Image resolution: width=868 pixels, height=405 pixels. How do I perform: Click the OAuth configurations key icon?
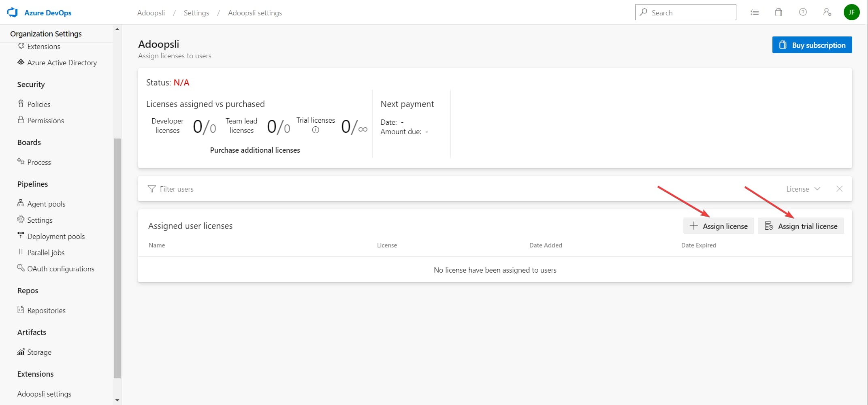pyautogui.click(x=21, y=268)
